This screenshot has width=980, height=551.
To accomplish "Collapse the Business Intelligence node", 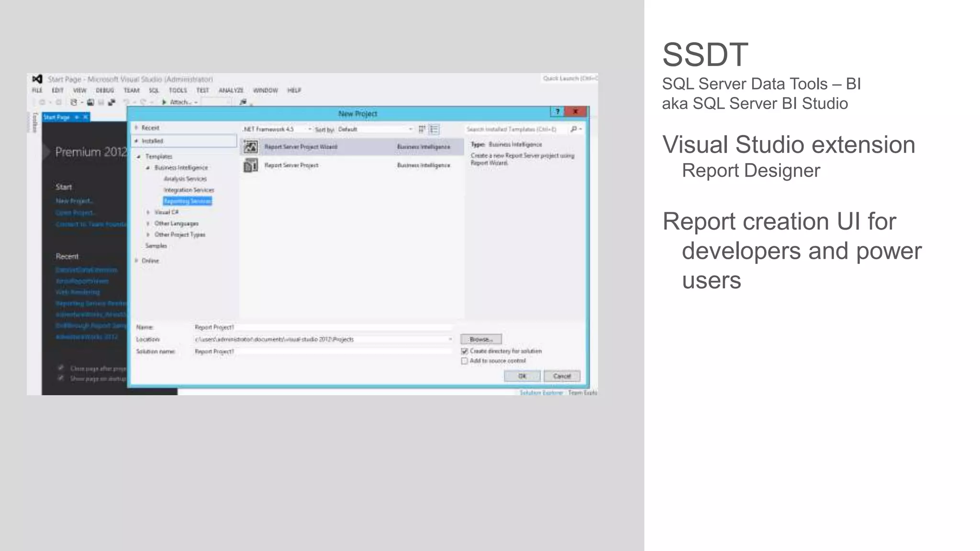I will pyautogui.click(x=148, y=168).
